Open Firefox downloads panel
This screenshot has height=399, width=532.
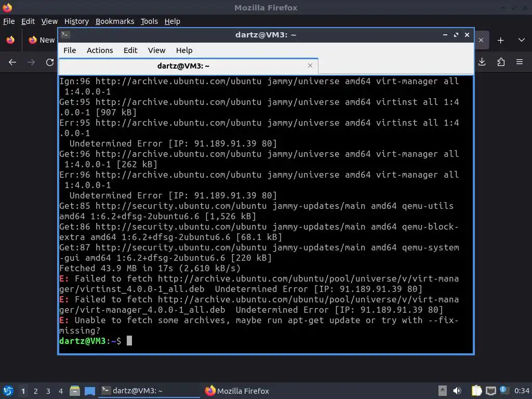click(482, 62)
